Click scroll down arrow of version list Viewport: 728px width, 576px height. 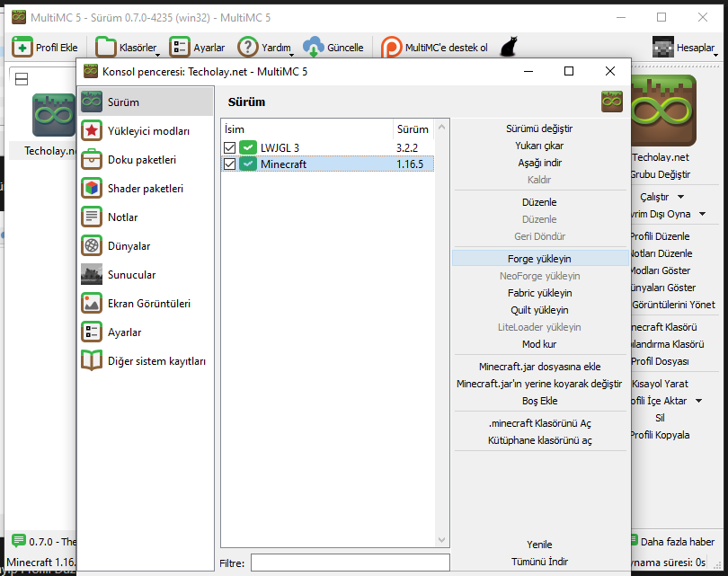click(x=441, y=539)
